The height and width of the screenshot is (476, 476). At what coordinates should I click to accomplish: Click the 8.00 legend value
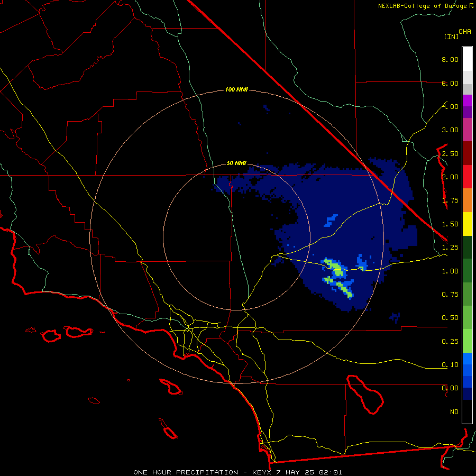450,59
